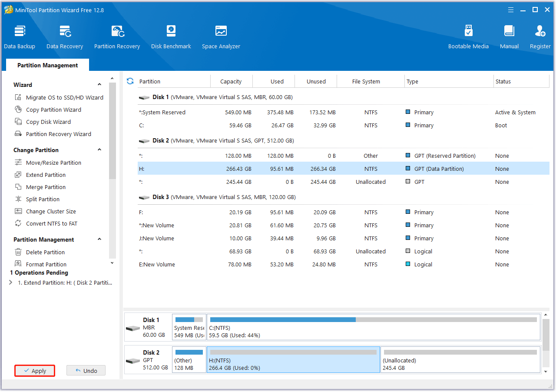Select the Disk 3 header row in the list

pos(343,197)
